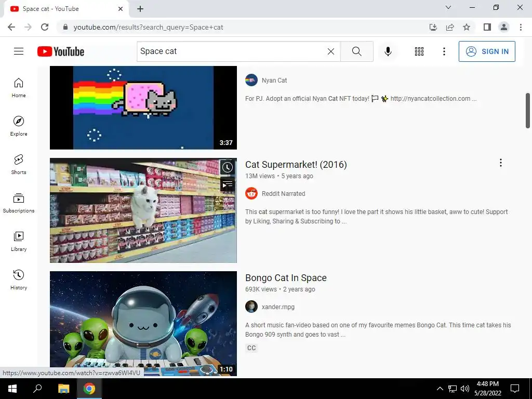Open Cat Supermarket video thumbnail
Viewport: 532px width, 399px height.
(x=143, y=210)
